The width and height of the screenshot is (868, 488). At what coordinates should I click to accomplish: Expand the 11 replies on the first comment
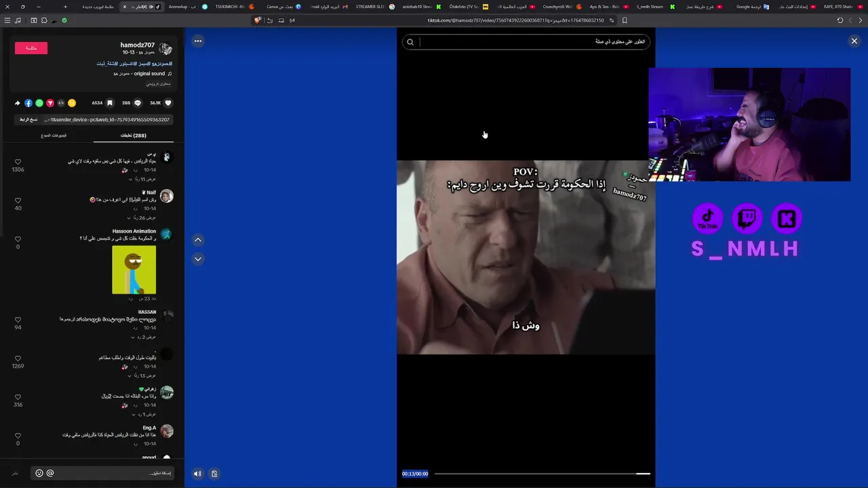142,179
